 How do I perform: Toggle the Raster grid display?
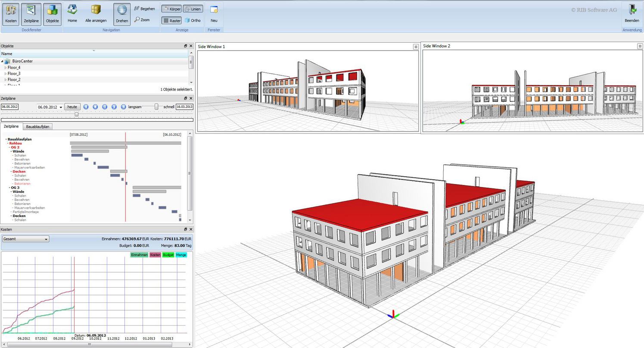click(x=171, y=20)
